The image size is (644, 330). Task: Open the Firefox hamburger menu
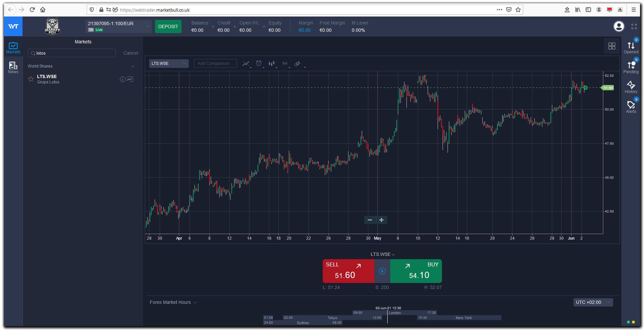pyautogui.click(x=633, y=10)
